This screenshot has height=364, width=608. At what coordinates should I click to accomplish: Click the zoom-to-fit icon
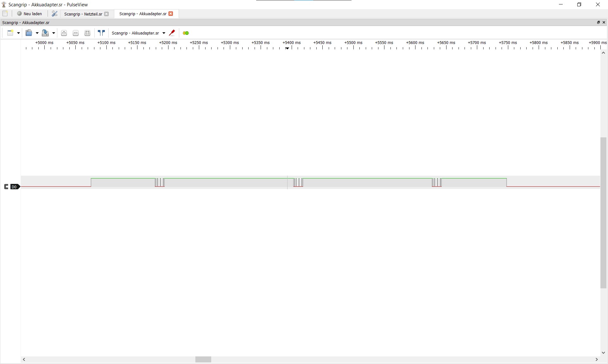(87, 33)
